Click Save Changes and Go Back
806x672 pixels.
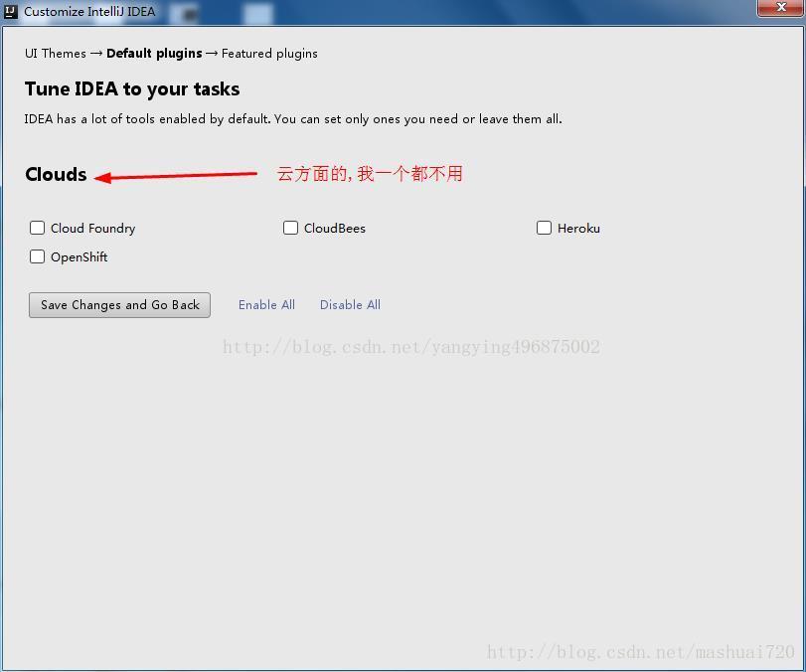point(119,304)
